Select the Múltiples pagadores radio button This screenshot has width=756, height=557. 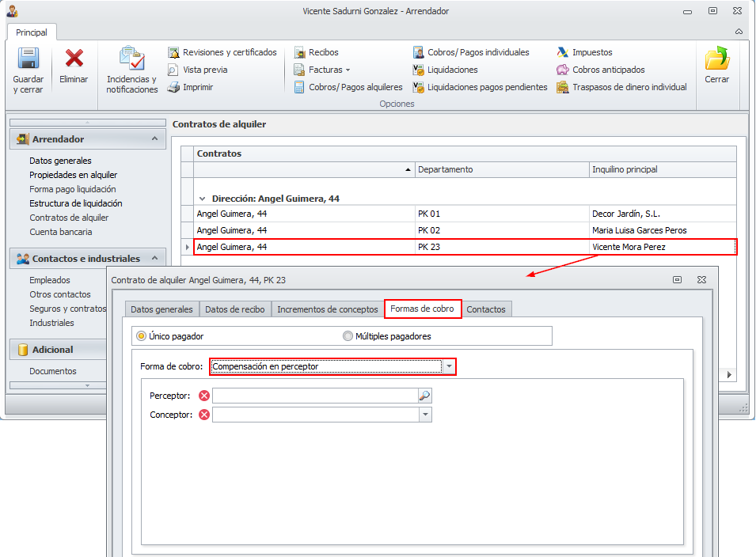(x=348, y=336)
